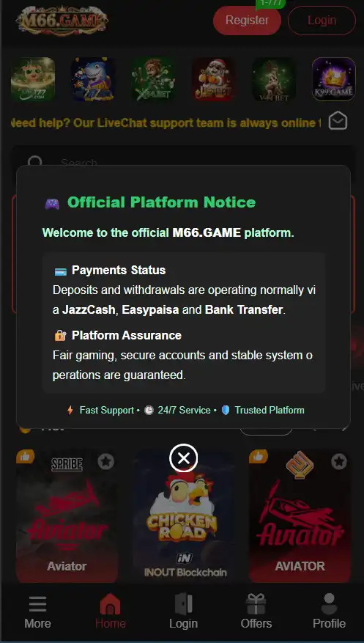Screen dimensions: 364x643
Task: Launch the Spribe Aviator game card
Action: coord(67,516)
